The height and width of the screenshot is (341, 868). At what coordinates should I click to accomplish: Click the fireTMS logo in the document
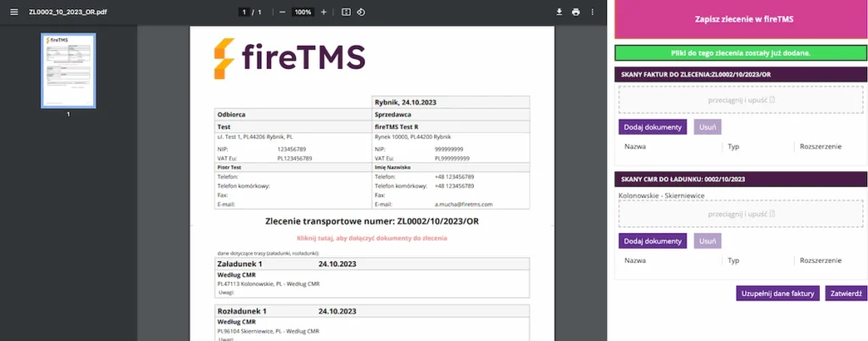tap(290, 58)
